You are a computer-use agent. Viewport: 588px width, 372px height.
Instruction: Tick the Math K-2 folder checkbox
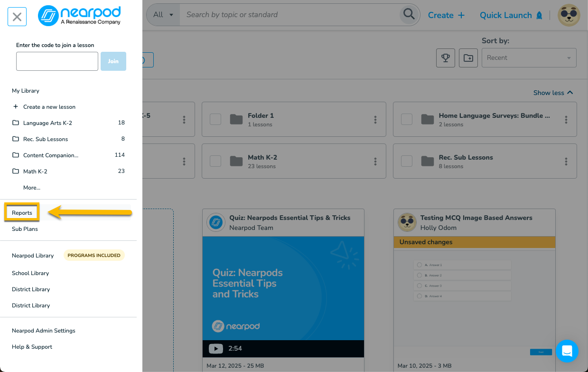tap(215, 161)
